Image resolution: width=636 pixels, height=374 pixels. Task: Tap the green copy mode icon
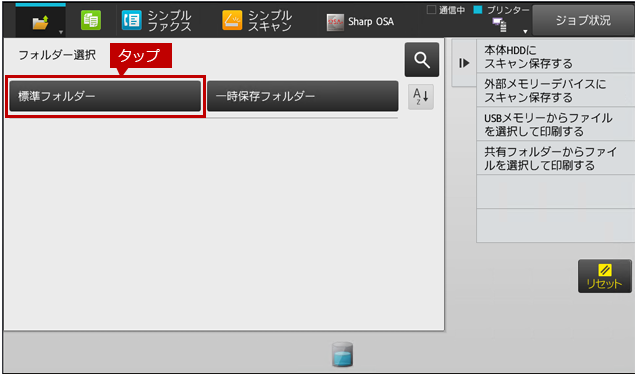click(91, 20)
